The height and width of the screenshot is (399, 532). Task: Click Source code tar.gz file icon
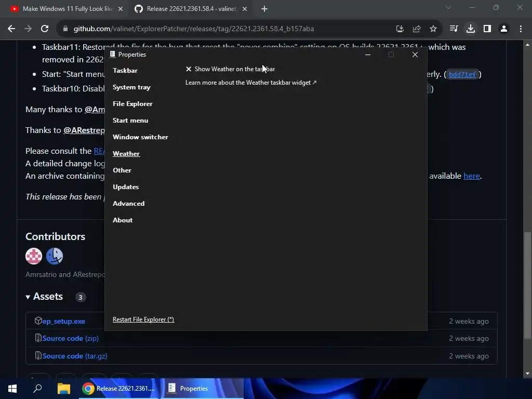tap(38, 355)
